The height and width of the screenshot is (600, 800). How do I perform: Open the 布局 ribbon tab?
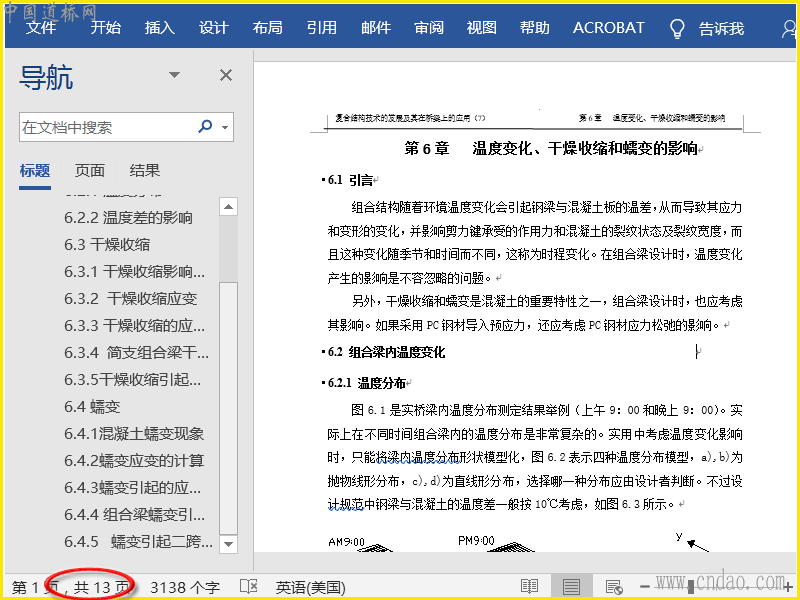tap(268, 28)
